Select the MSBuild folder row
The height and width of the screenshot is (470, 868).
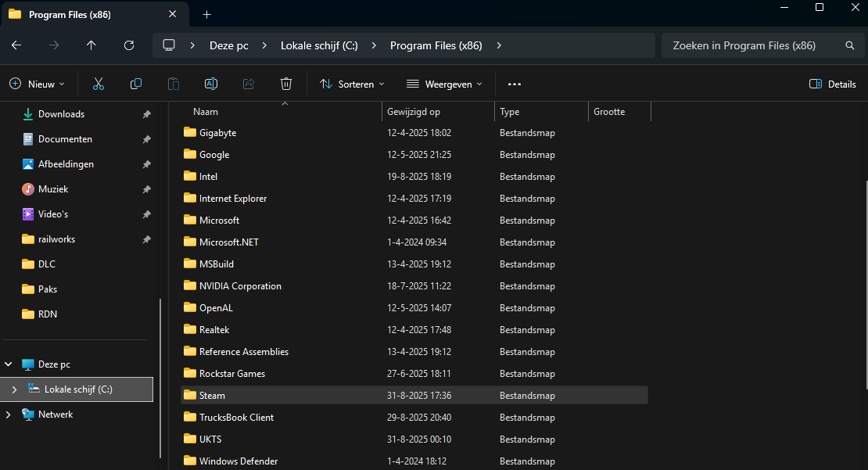414,264
